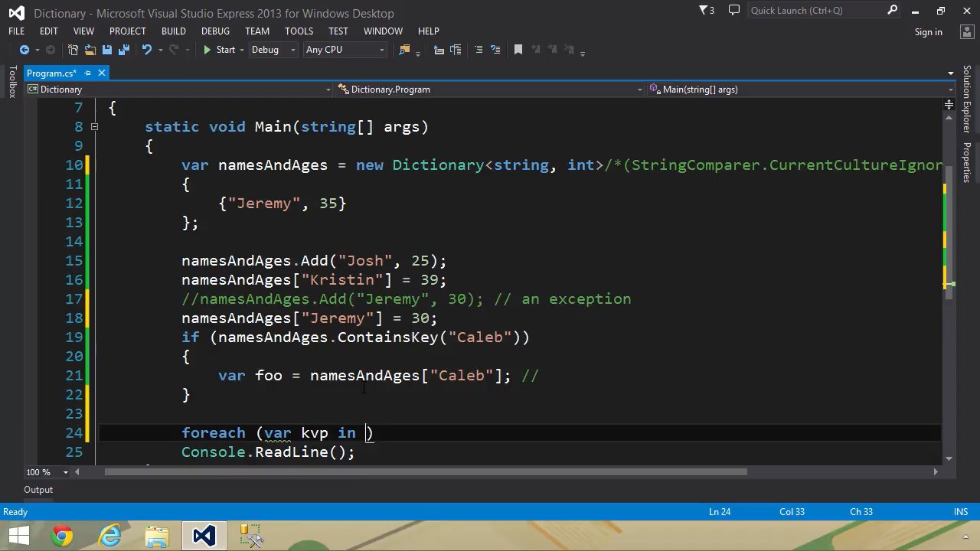
Task: Click the Start debugging button
Action: [219, 50]
